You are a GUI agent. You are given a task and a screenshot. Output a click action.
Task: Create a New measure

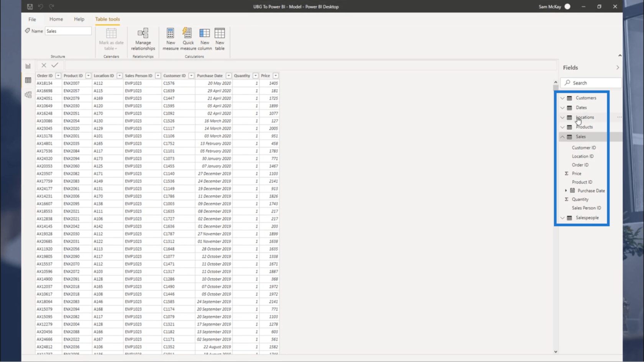point(171,39)
